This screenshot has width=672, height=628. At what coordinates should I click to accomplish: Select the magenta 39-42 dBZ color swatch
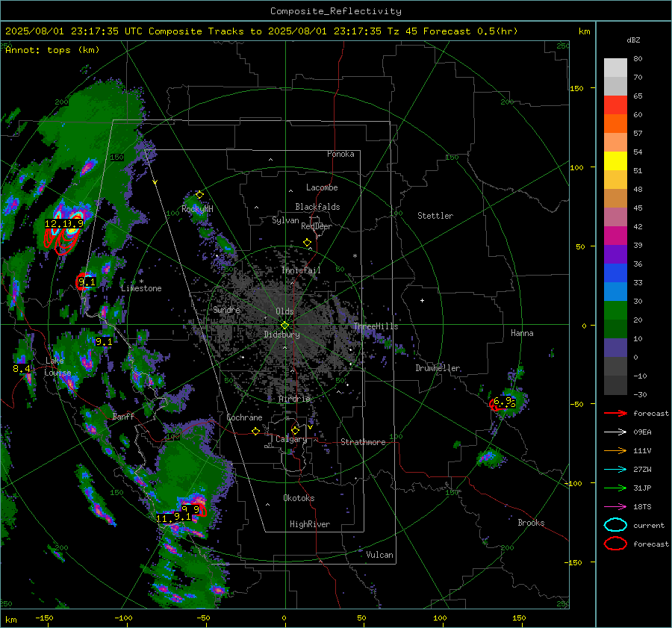[x=615, y=236]
